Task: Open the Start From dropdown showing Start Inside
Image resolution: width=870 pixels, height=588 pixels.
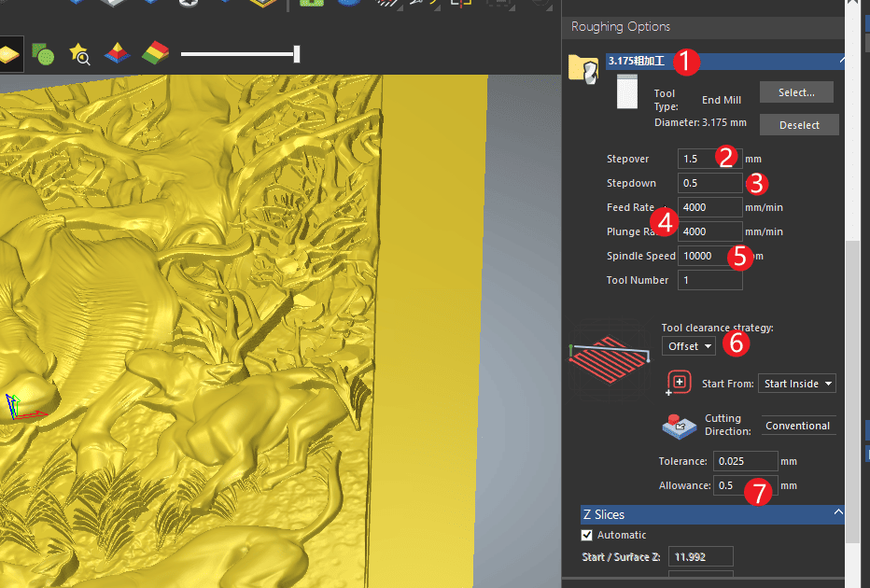Action: pyautogui.click(x=796, y=383)
